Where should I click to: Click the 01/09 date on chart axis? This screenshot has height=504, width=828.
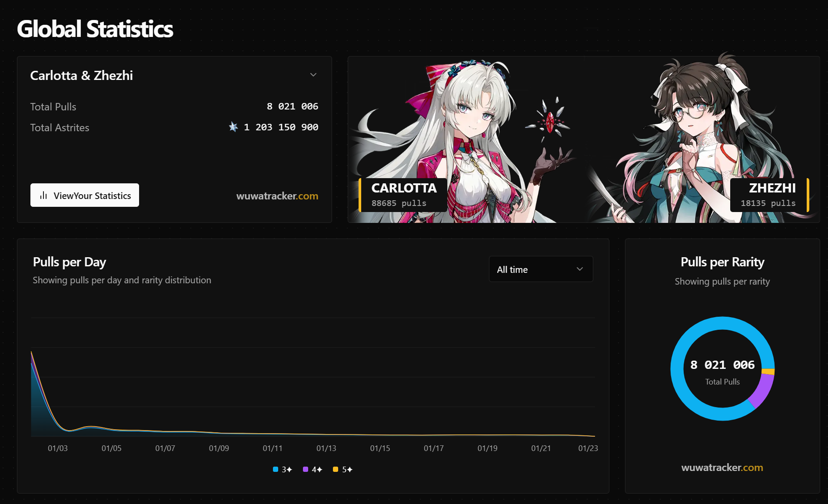coord(219,448)
